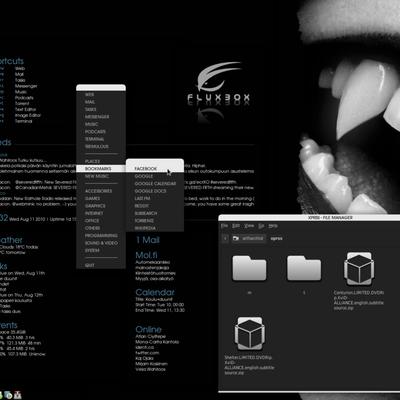
Task: Open the first folder in file manager
Action: pyautogui.click(x=249, y=268)
